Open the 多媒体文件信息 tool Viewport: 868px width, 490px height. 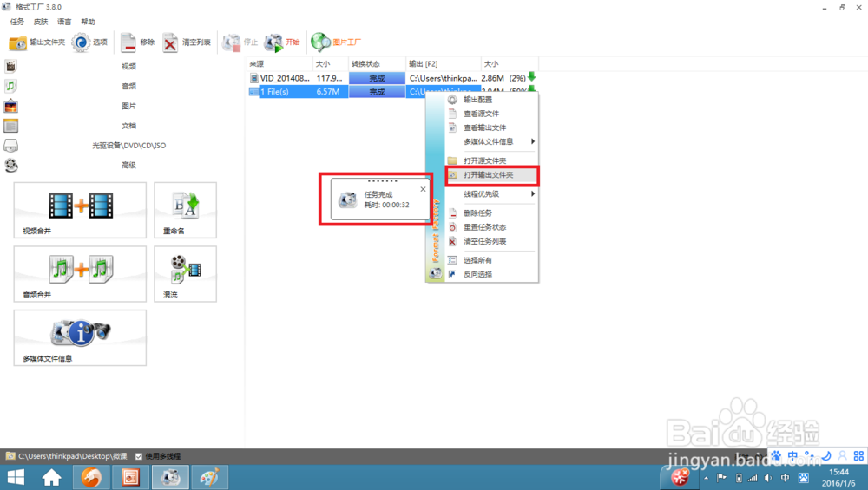[80, 337]
